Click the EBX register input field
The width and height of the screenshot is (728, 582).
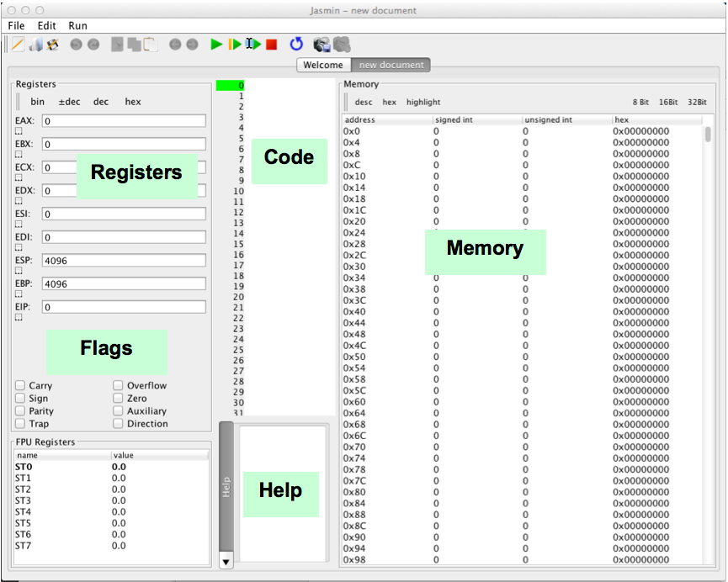(124, 145)
